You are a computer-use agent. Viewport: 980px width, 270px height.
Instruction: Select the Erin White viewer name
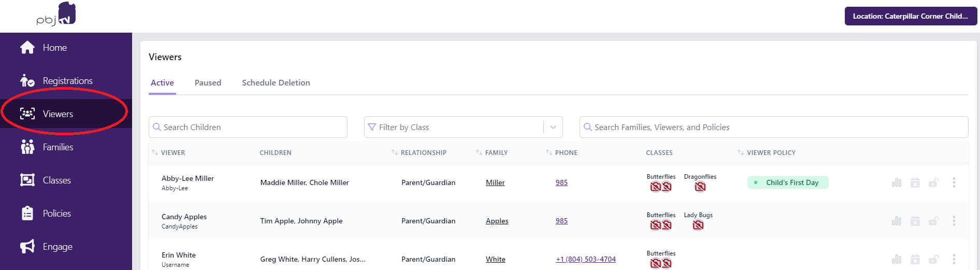coord(179,255)
